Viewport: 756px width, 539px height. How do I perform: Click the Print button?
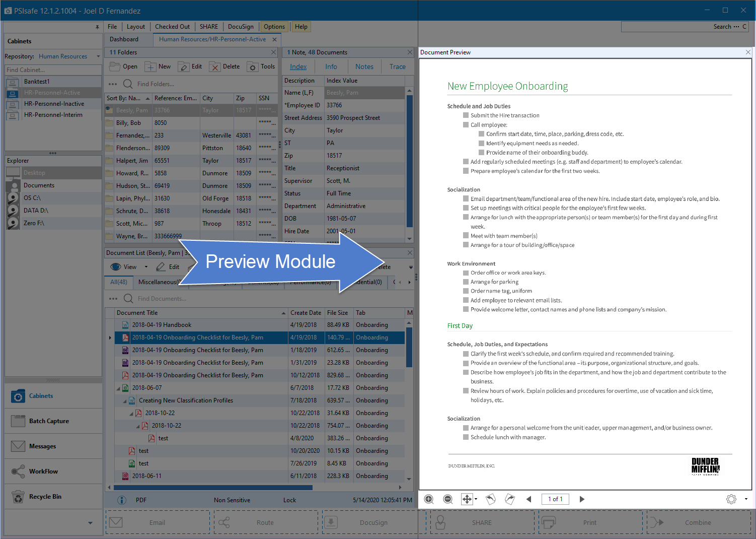589,522
